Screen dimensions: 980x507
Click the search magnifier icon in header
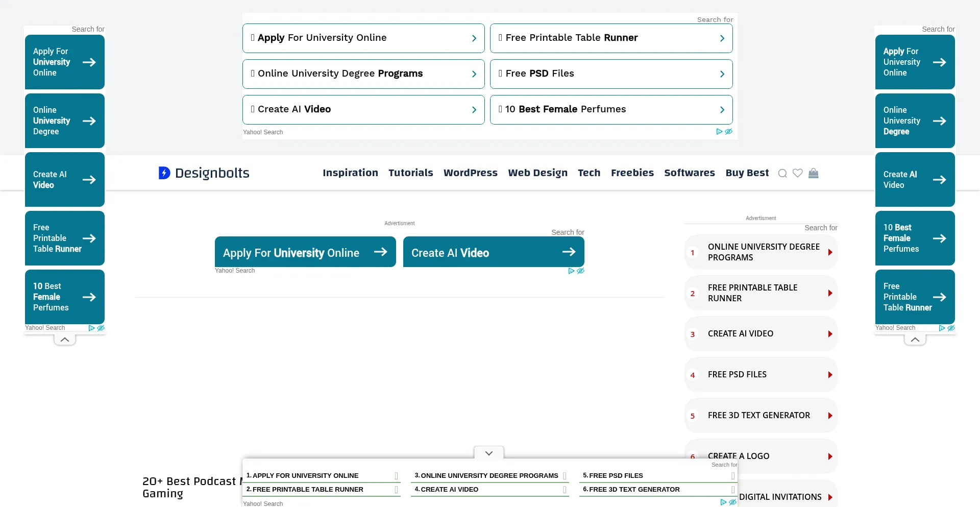coord(782,174)
